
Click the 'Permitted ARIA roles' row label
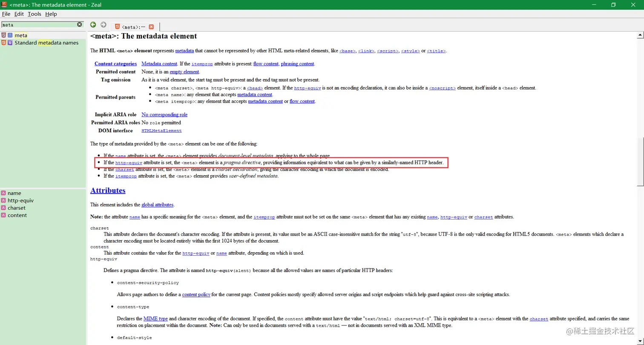click(115, 123)
